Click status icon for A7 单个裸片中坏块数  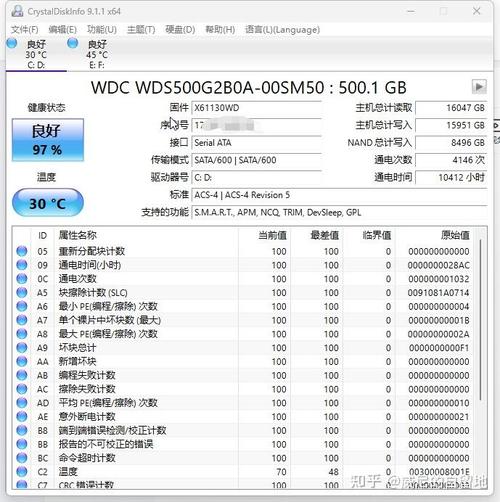pos(22,320)
